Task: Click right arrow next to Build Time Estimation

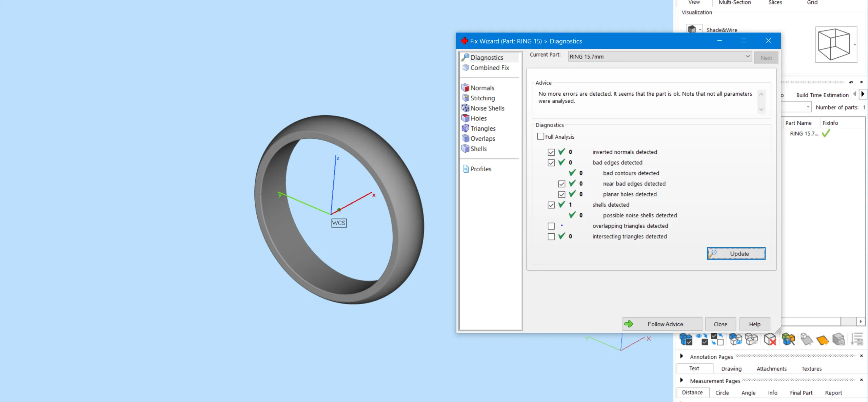Action: tap(863, 94)
